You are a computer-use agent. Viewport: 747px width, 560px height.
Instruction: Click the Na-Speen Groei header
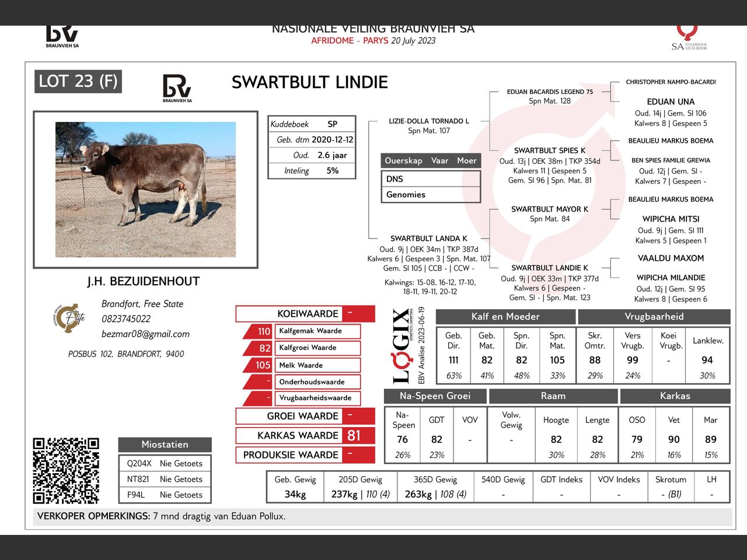pyautogui.click(x=435, y=396)
